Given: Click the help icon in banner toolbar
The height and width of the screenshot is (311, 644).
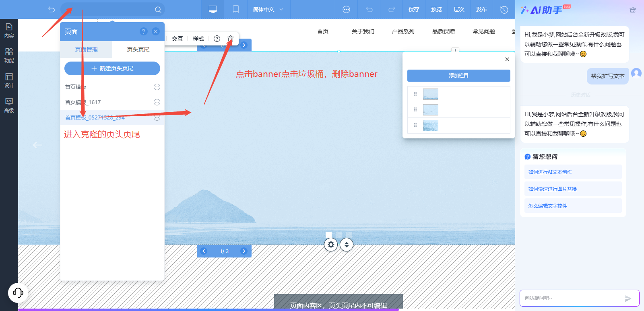Looking at the screenshot, I should (217, 39).
